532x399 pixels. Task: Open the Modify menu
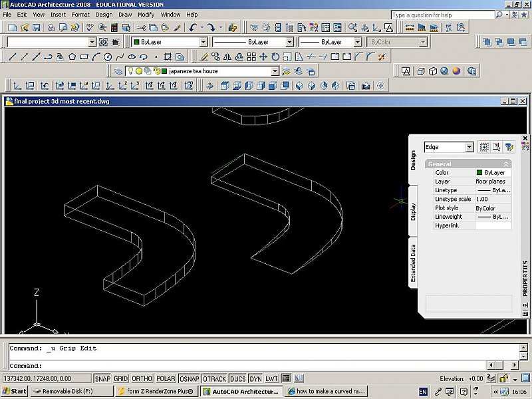(x=146, y=14)
